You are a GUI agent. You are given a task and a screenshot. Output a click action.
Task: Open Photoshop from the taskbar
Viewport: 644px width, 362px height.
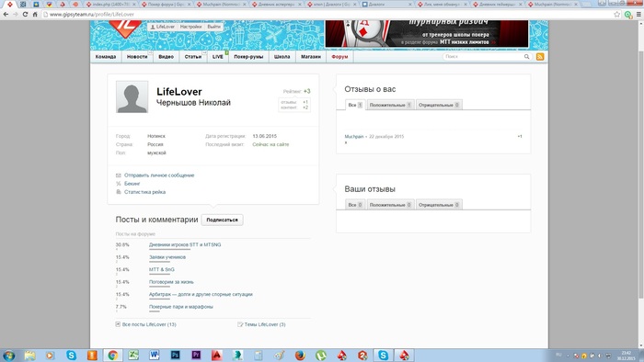click(x=175, y=355)
